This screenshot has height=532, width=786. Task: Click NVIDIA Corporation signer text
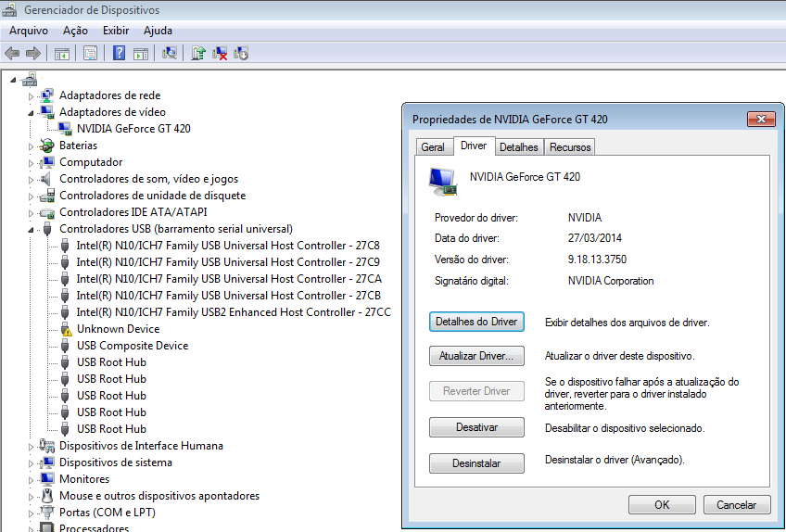611,281
